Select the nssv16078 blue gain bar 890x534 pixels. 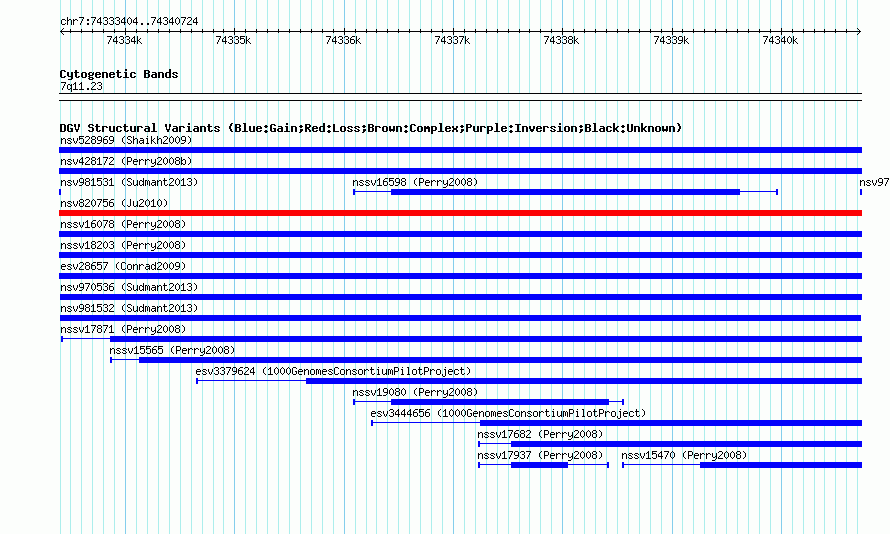(x=460, y=234)
